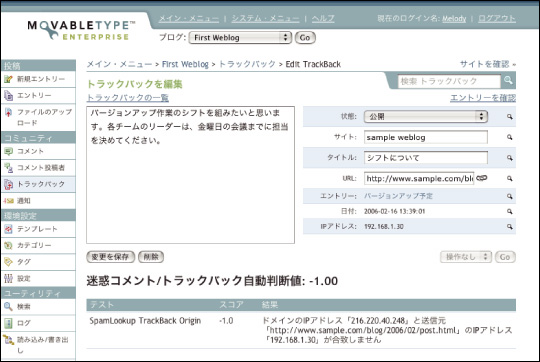Click the magnifier icon on the status (状態) row

(510, 117)
